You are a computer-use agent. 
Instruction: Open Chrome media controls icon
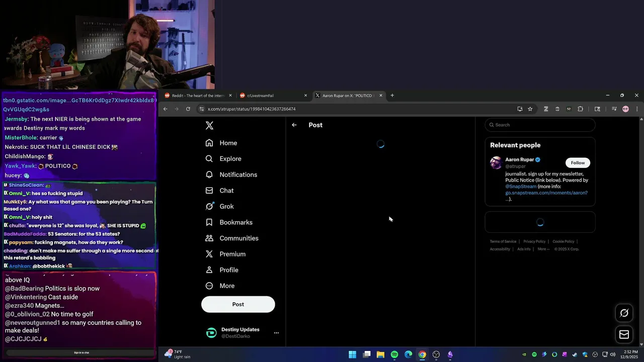tap(614, 109)
